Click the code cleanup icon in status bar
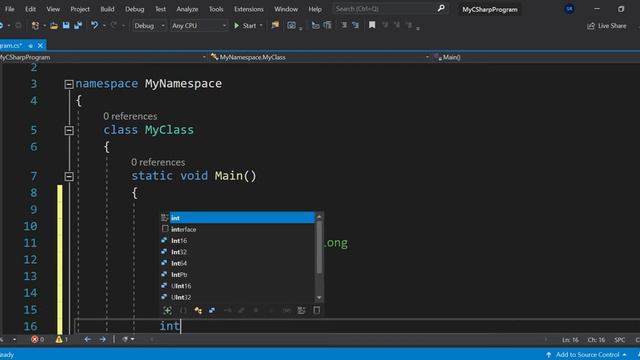Screen dimensions: 640x360 click(126, 339)
